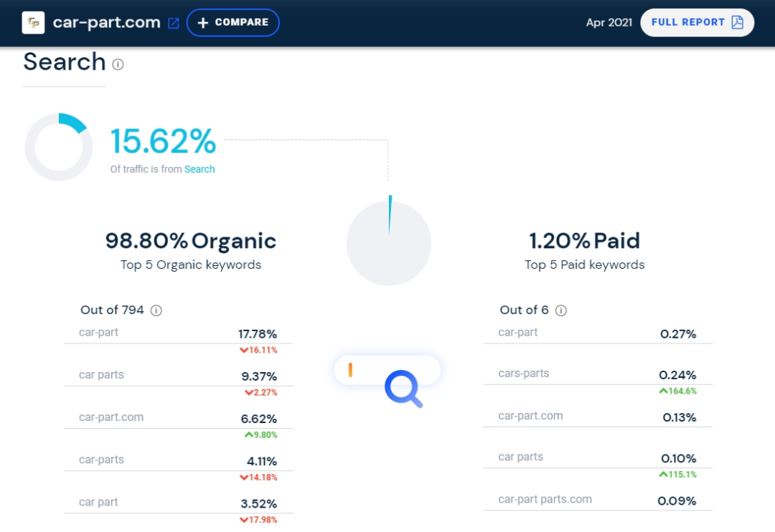Click the car-part parts.com paid keyword
The width and height of the screenshot is (775, 532).
click(x=545, y=499)
